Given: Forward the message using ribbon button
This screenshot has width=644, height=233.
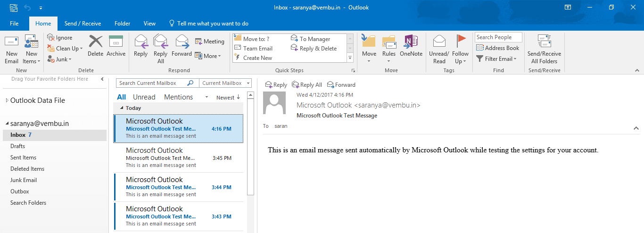Looking at the screenshot, I should [x=182, y=46].
